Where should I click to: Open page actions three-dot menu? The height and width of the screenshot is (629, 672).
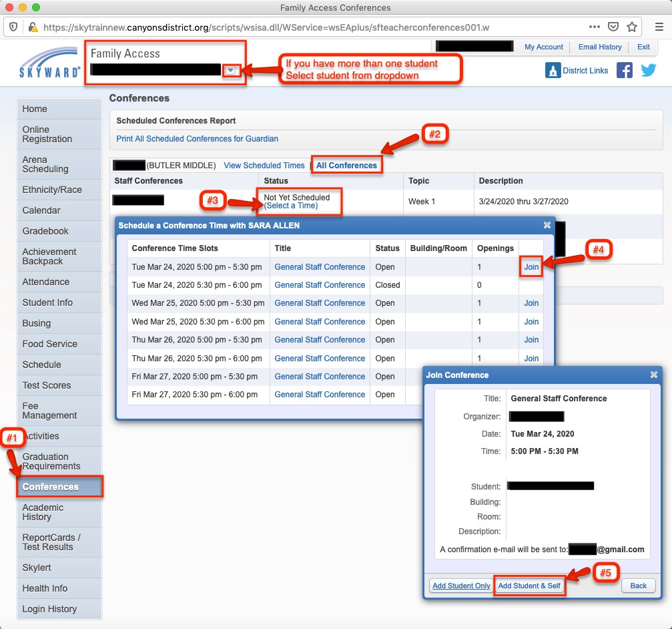coord(594,27)
